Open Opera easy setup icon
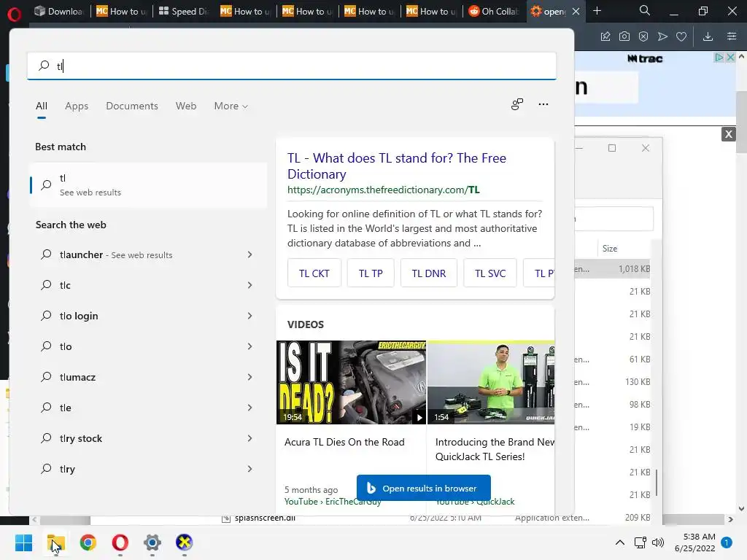 click(732, 36)
